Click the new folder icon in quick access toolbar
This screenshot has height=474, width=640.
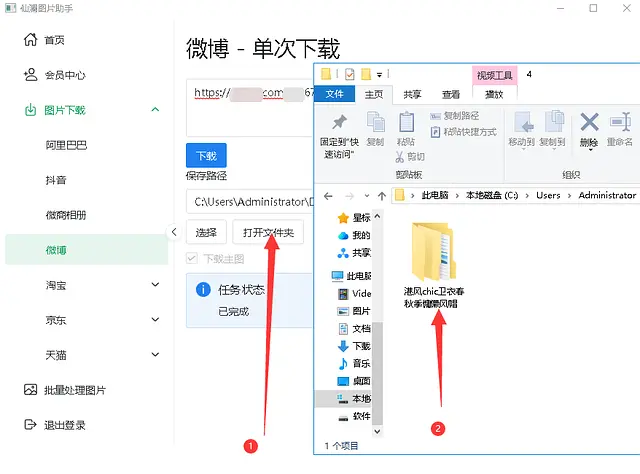(366, 74)
